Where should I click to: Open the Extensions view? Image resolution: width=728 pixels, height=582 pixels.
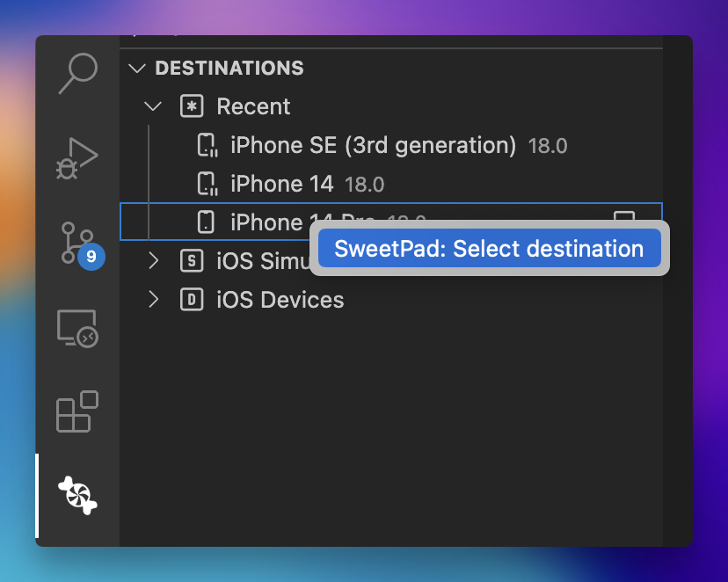coord(76,411)
